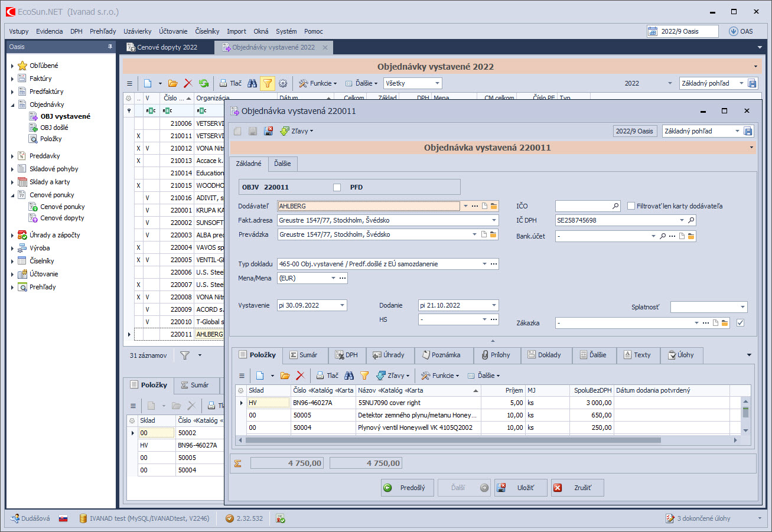Toggle the checkbox beside the Zákazka field
This screenshot has height=532, width=772.
point(741,323)
